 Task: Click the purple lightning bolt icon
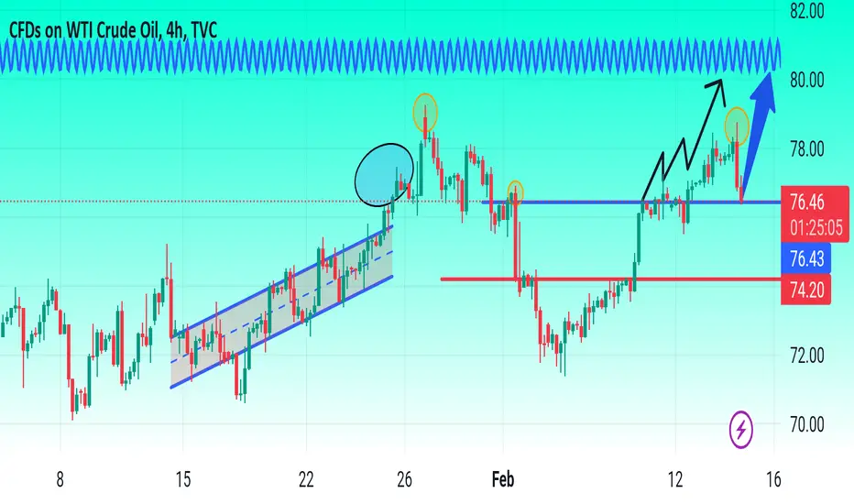[740, 430]
